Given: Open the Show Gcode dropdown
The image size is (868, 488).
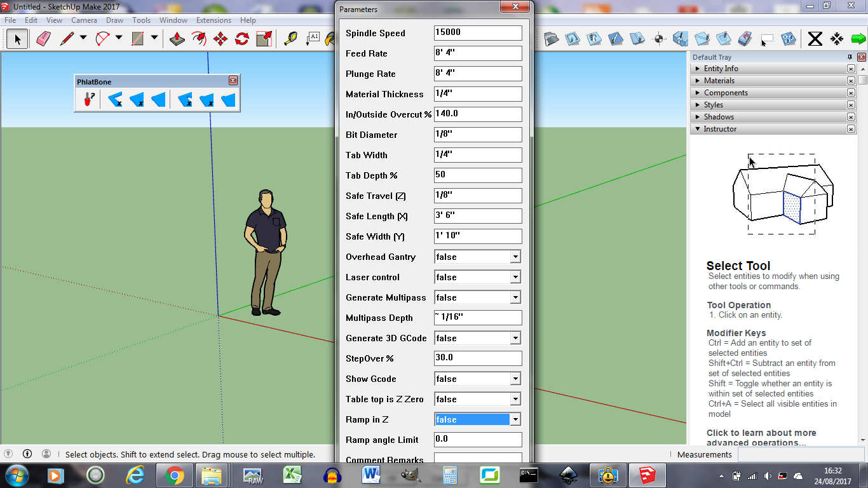Looking at the screenshot, I should coord(515,379).
